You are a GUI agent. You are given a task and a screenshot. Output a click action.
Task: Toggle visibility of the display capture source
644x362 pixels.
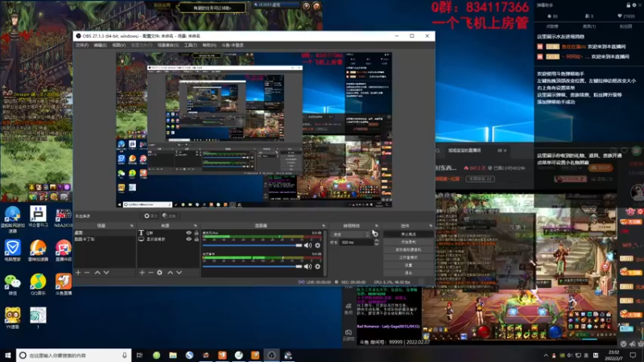click(x=189, y=239)
